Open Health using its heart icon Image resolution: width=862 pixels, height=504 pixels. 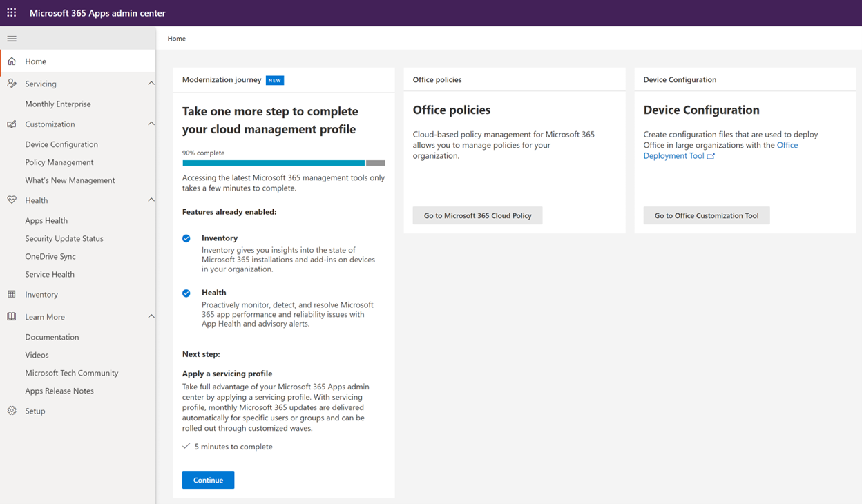point(11,200)
